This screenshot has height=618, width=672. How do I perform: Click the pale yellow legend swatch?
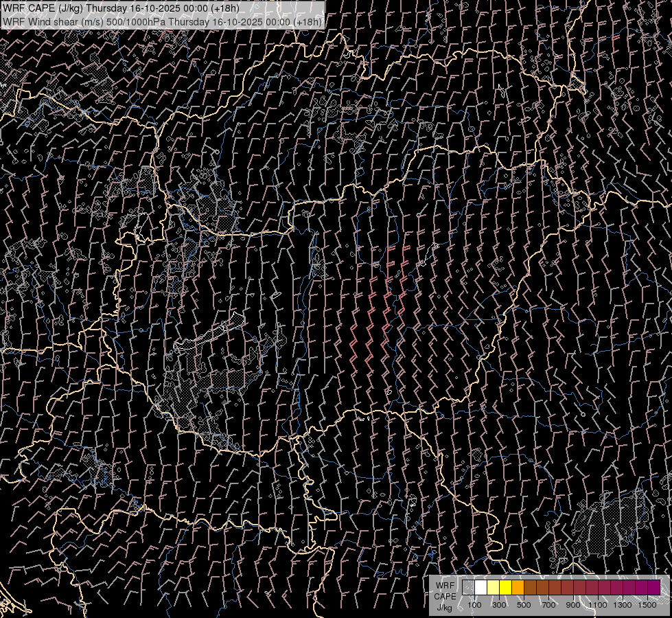pyautogui.click(x=493, y=588)
